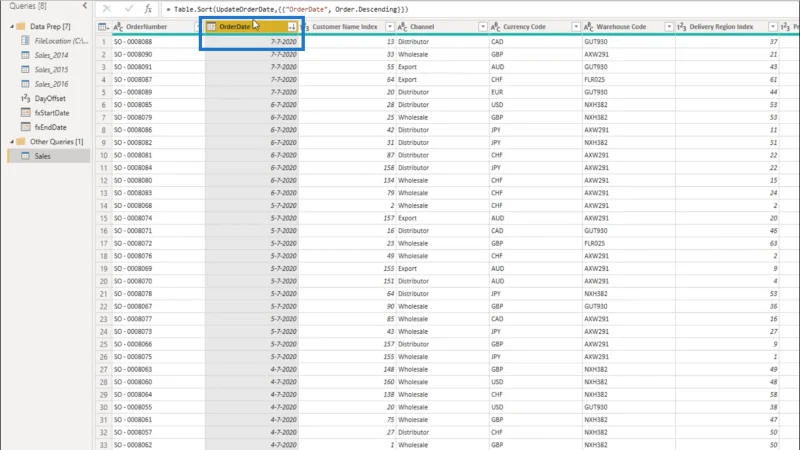Open Warehouse Code filter dropdown
The height and width of the screenshot is (450, 800).
[668, 27]
